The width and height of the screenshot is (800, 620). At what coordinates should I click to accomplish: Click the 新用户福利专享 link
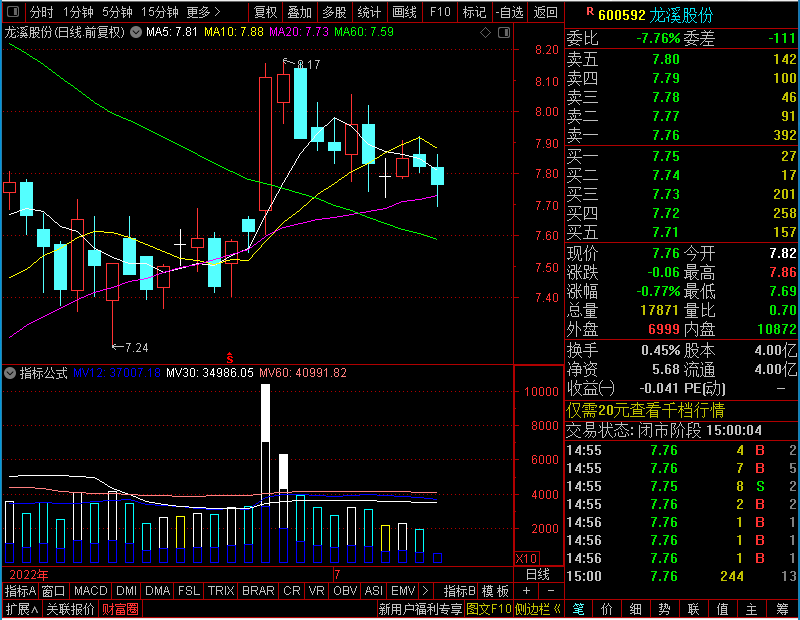click(420, 609)
